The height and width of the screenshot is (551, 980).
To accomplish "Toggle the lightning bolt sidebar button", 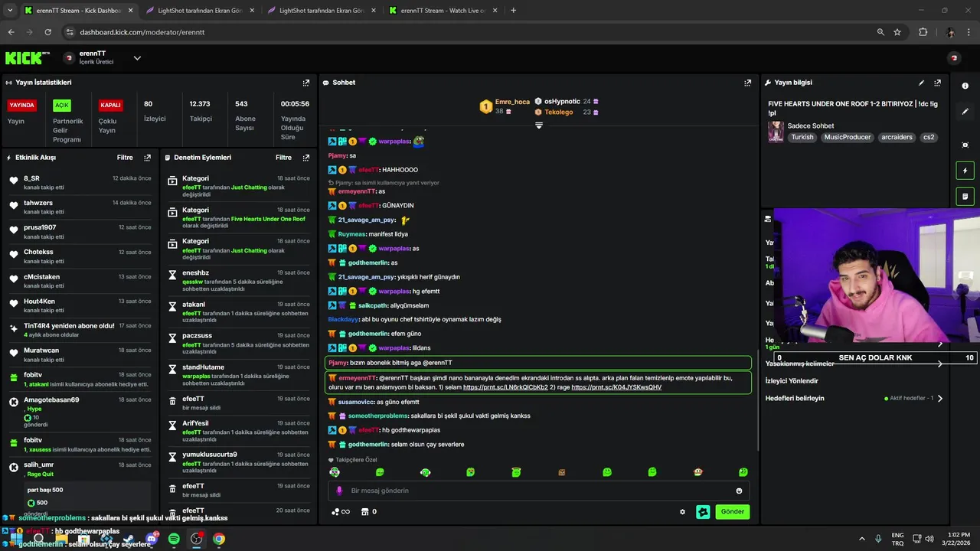I will click(x=965, y=171).
